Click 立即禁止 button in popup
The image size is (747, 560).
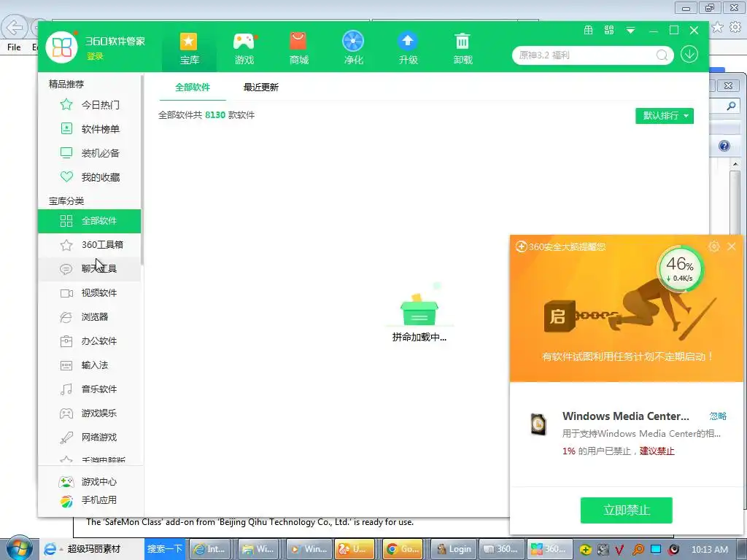(626, 510)
